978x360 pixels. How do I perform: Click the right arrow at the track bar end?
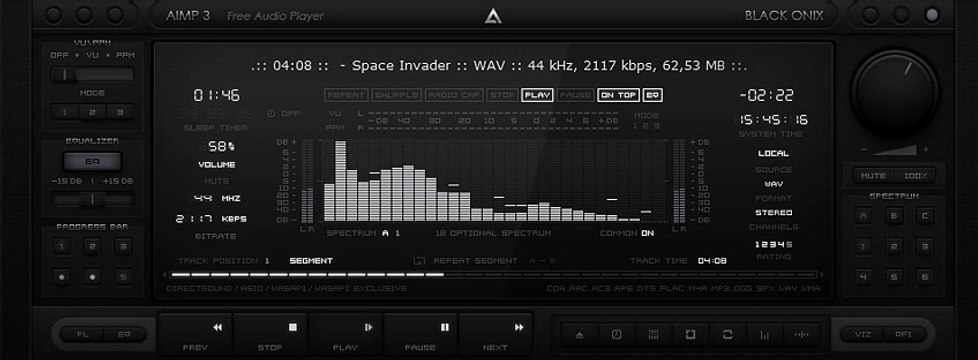822,275
